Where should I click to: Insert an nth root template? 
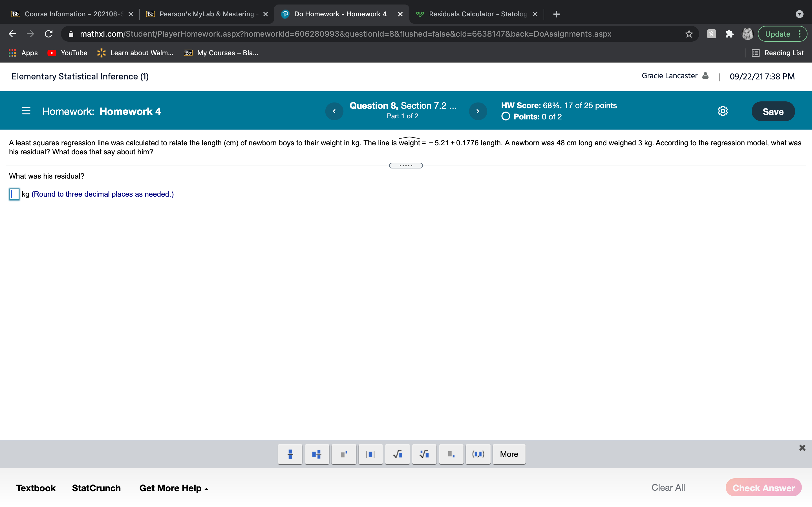[x=424, y=454]
